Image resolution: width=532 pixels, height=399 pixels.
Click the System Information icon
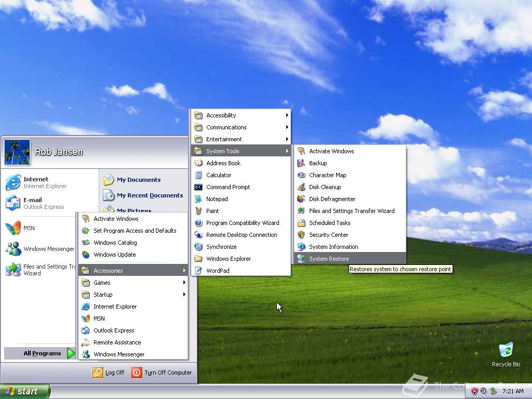point(301,247)
